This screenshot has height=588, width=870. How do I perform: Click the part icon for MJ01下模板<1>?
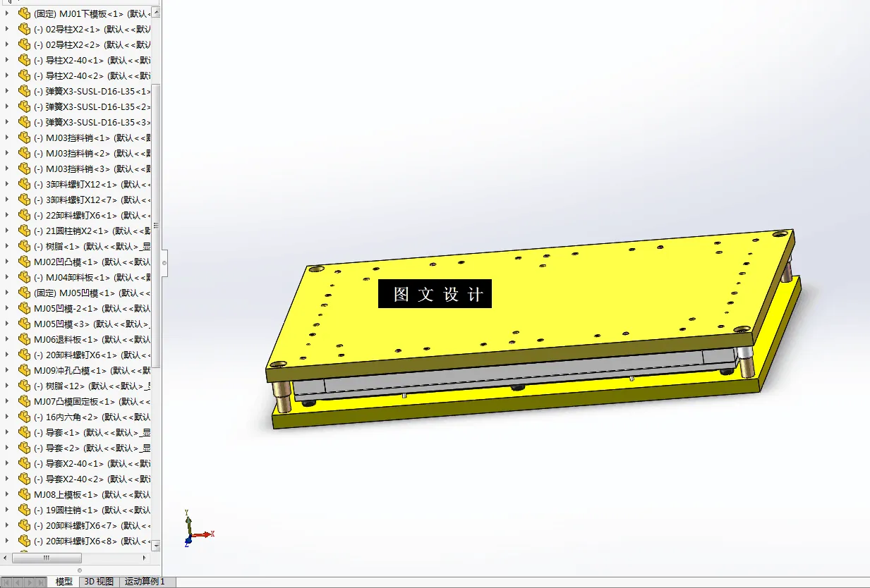(25, 13)
